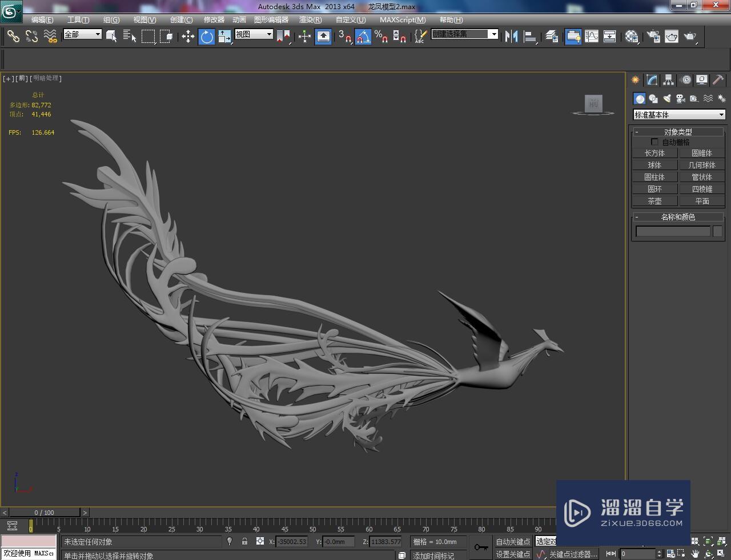Click the Align tool icon
The image size is (731, 560).
pos(531,37)
